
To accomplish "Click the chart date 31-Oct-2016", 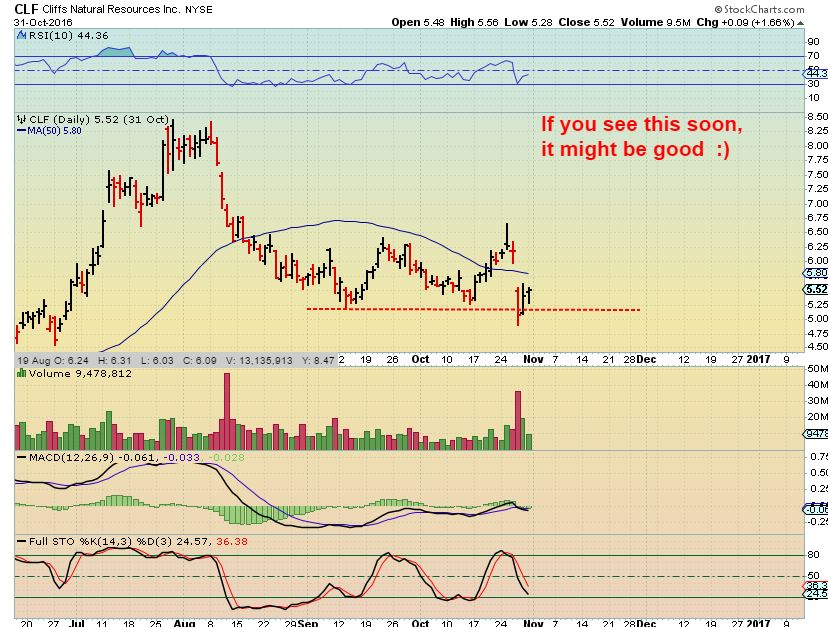I will pyautogui.click(x=43, y=23).
